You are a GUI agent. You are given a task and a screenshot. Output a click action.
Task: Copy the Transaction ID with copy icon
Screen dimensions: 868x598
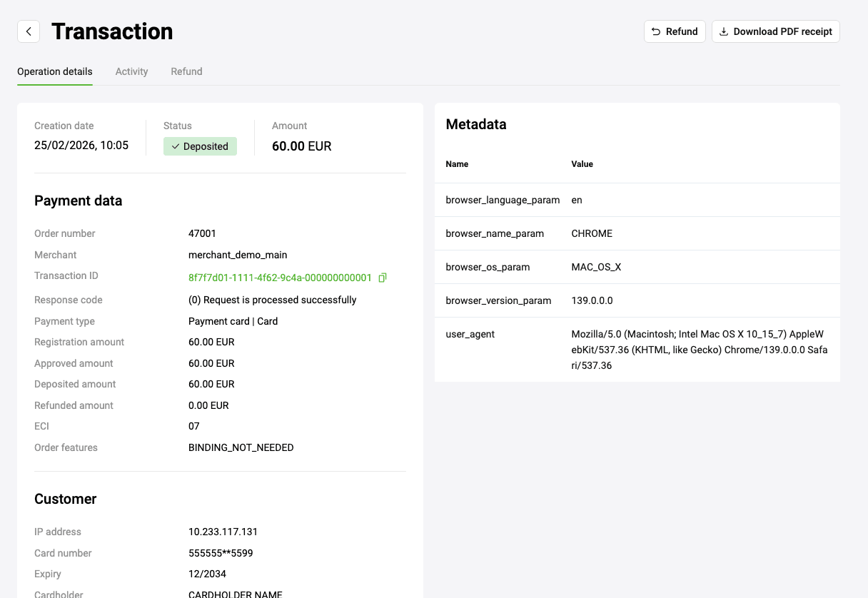coord(383,278)
